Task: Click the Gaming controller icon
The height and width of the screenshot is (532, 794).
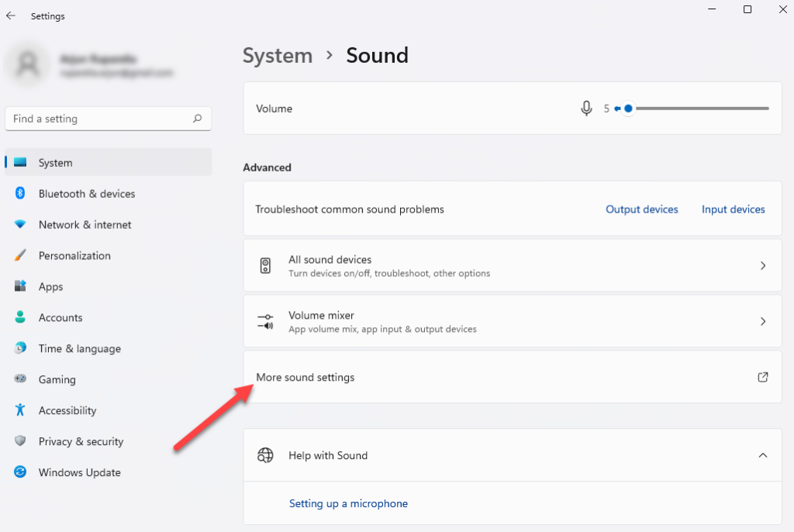Action: click(x=21, y=380)
